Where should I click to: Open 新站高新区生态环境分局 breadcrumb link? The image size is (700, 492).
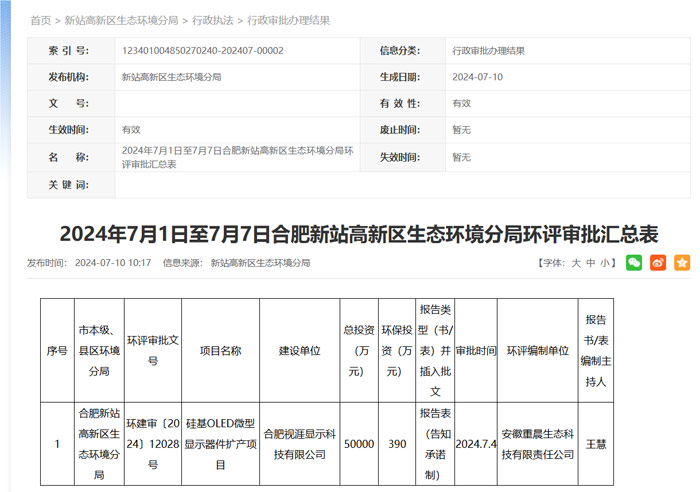(121, 20)
